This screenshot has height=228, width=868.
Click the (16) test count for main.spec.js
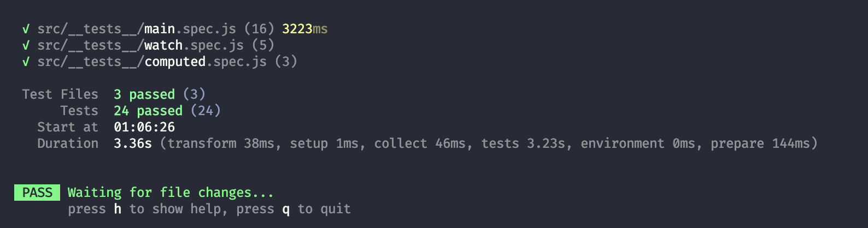coord(259,29)
